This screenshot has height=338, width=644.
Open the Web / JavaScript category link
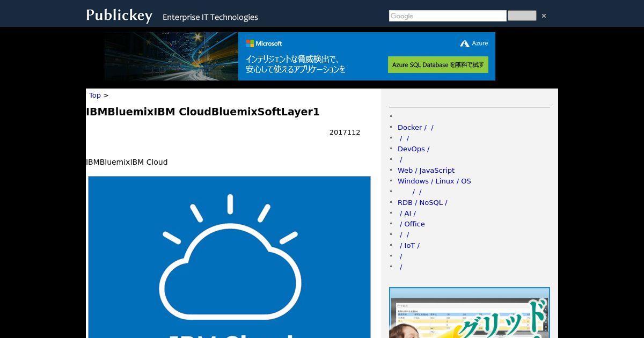pos(426,170)
